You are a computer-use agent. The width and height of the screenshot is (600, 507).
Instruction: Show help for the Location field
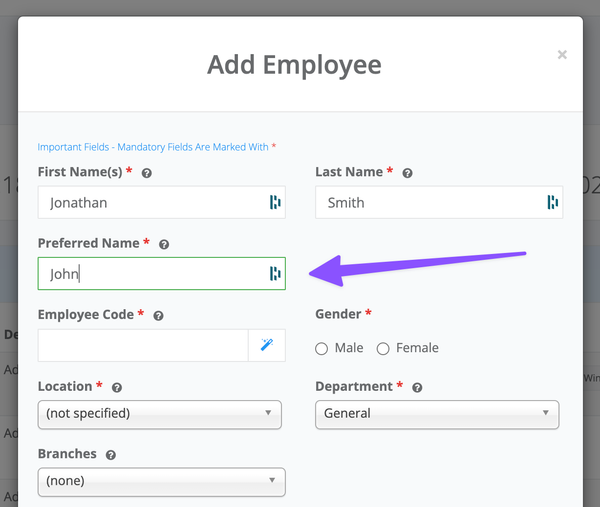(x=117, y=387)
